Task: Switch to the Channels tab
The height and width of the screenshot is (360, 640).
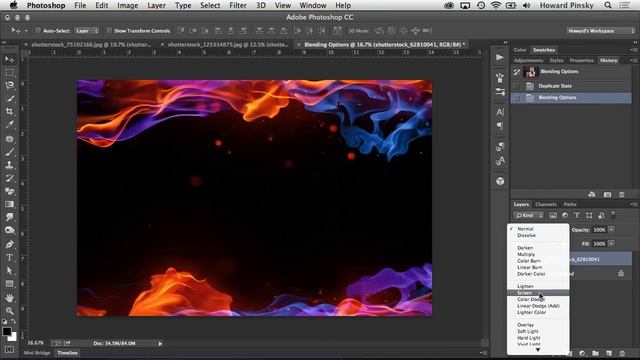Action: tap(546, 204)
